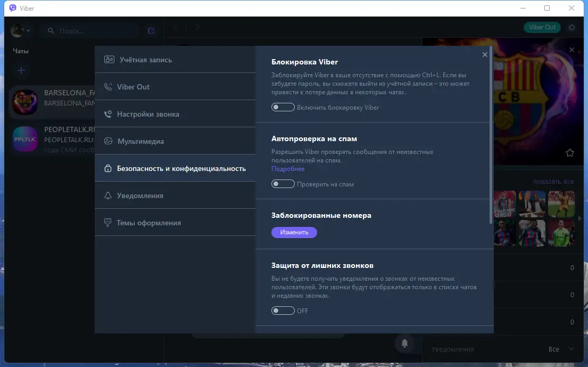
Task: Click the Viber Out phone icon in sidebar
Action: click(x=108, y=87)
